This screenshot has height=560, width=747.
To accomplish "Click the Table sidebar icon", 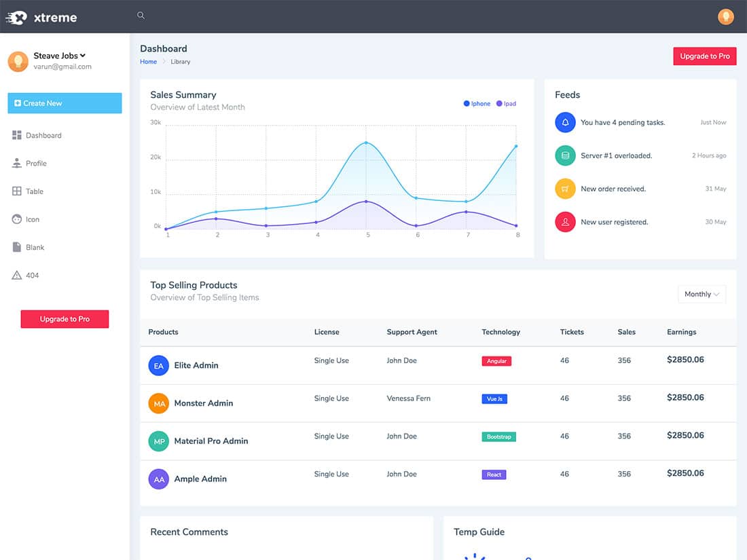I will pyautogui.click(x=17, y=191).
